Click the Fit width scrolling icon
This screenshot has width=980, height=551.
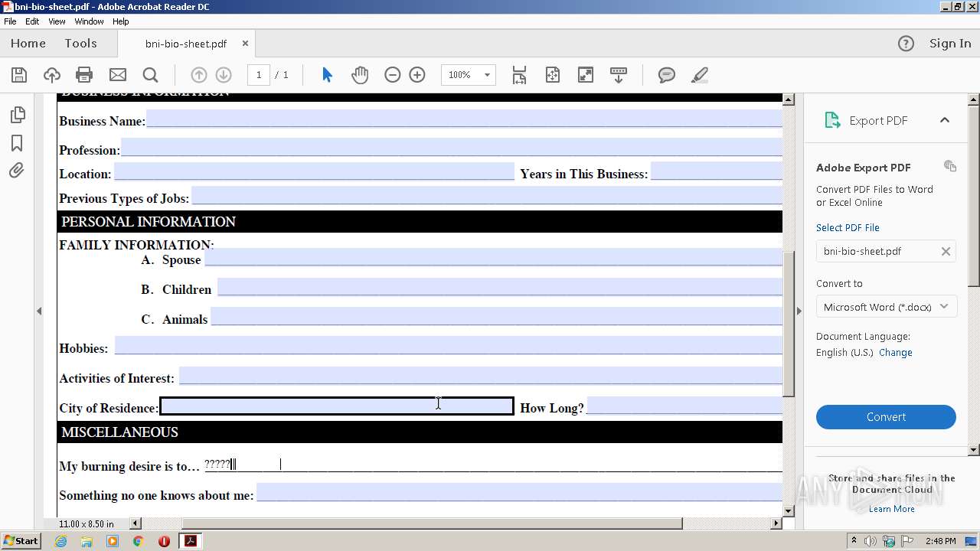pos(519,75)
